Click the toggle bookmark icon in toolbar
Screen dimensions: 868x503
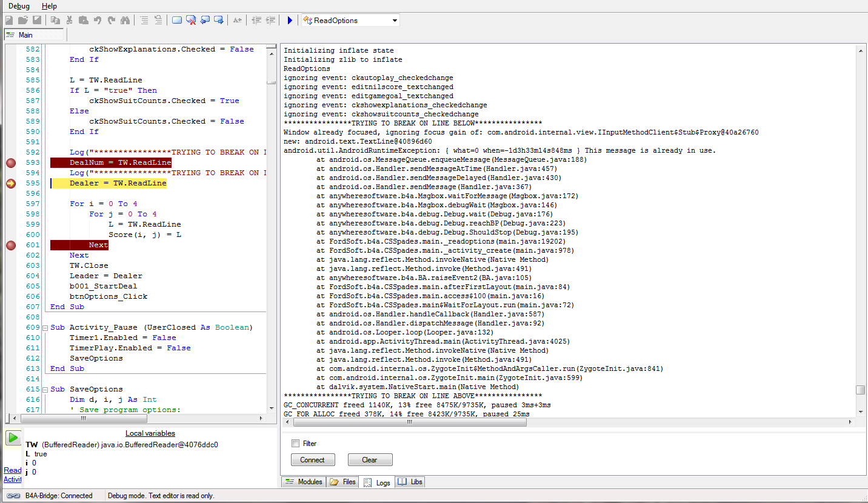click(177, 21)
